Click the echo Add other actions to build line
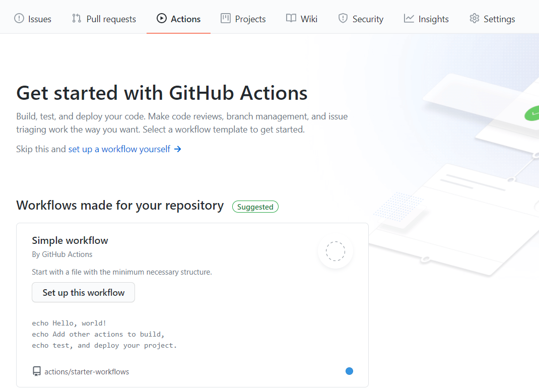539x392 pixels. tap(98, 334)
